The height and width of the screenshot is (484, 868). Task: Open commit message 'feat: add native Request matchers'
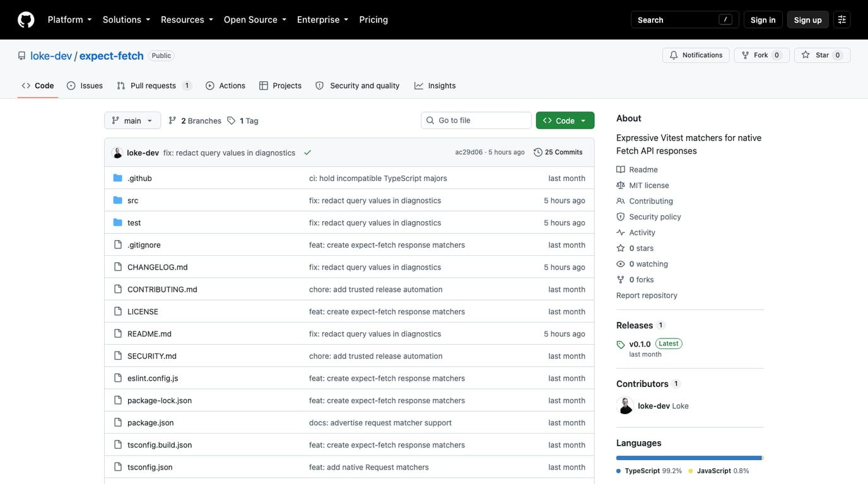pos(369,467)
